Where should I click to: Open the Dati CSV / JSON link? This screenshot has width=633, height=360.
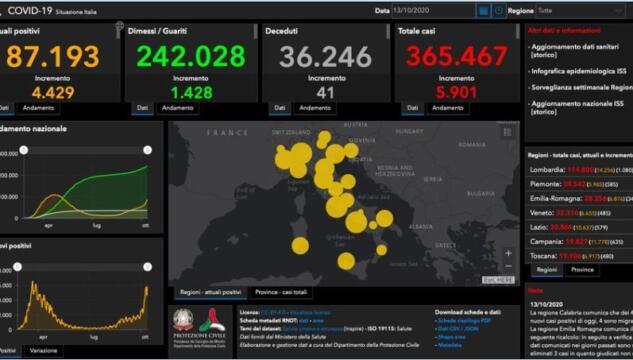click(458, 329)
